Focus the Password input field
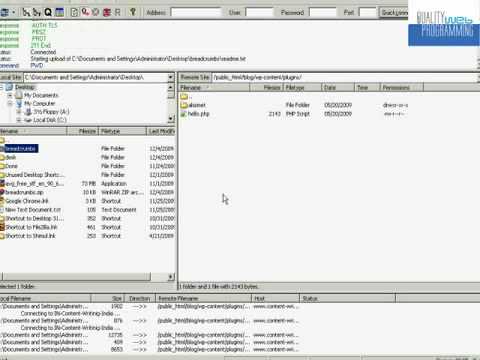The width and height of the screenshot is (480, 360). pyautogui.click(x=323, y=13)
